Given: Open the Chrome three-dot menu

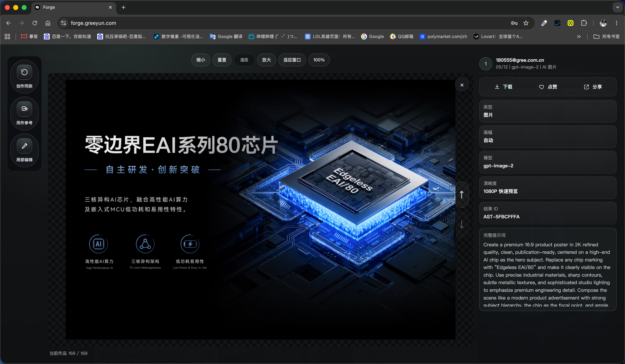Looking at the screenshot, I should [617, 23].
